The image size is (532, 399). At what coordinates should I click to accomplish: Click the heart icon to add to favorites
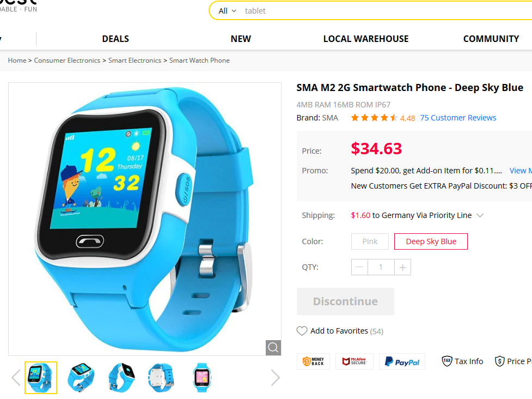point(302,331)
